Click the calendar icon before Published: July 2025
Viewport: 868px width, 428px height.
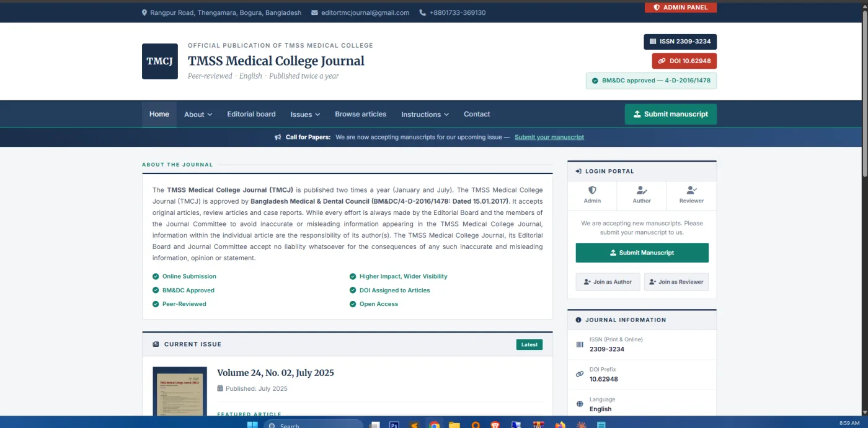pyautogui.click(x=220, y=388)
